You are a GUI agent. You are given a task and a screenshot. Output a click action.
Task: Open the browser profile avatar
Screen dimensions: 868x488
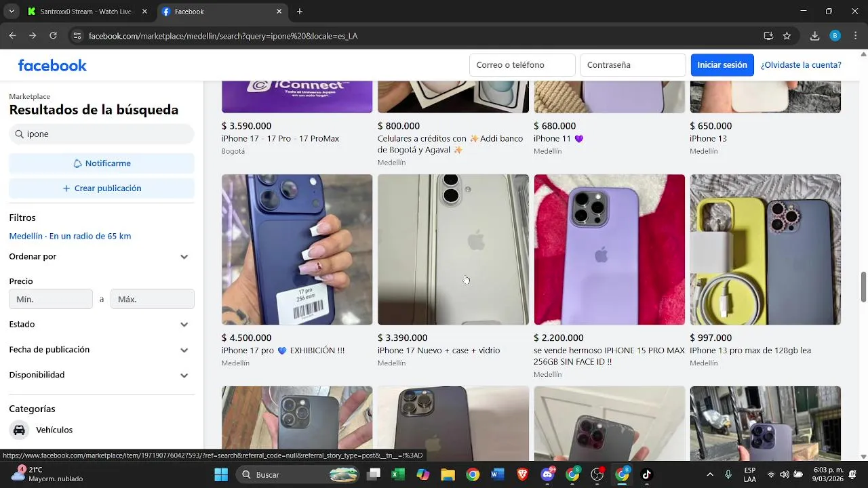pos(835,36)
